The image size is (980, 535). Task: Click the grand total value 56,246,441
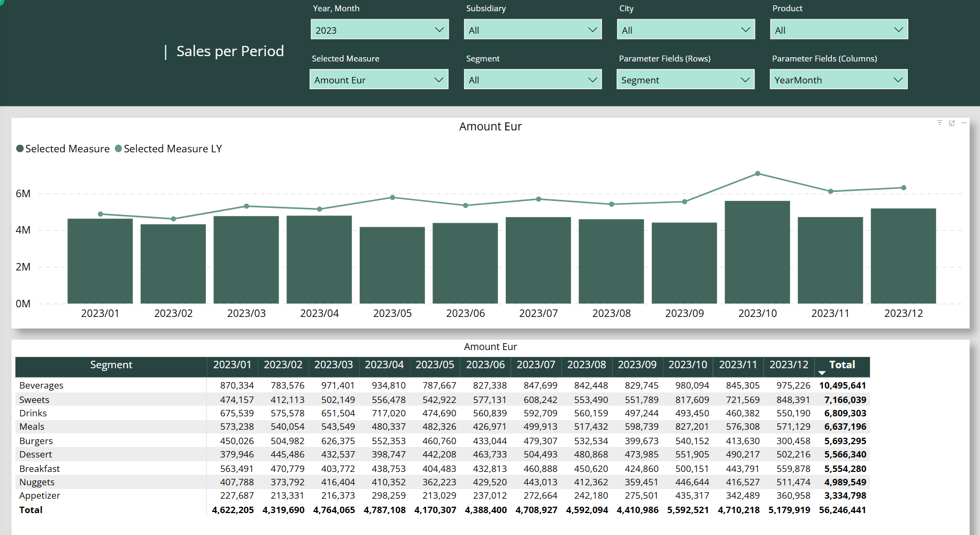842,510
